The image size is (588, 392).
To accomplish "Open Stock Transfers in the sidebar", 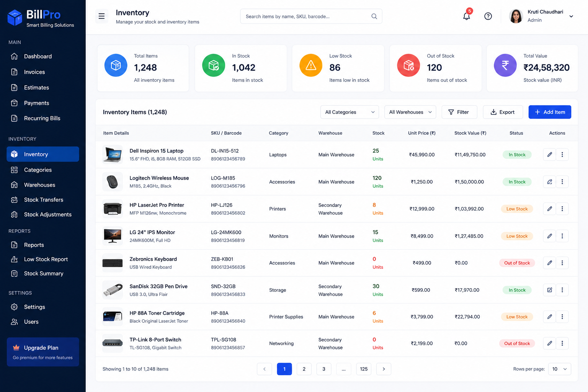I will tap(43, 200).
